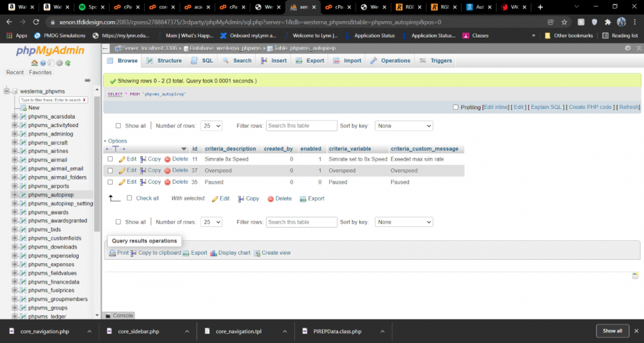The height and width of the screenshot is (343, 644).
Task: Click the Display chart icon
Action: point(214,253)
